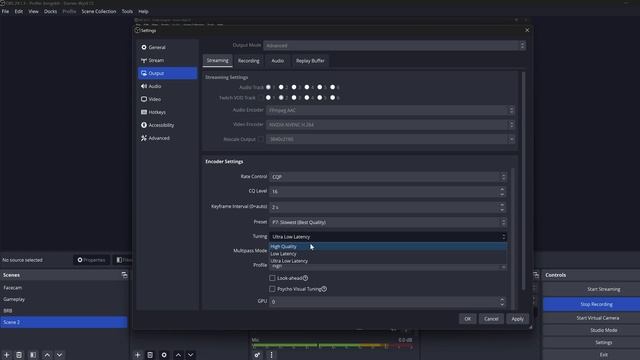Apply the settings changes

coord(517,319)
